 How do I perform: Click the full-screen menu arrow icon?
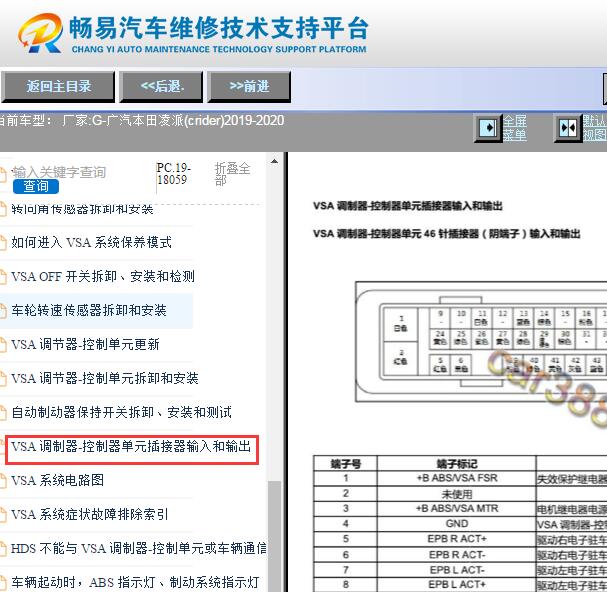(x=488, y=128)
